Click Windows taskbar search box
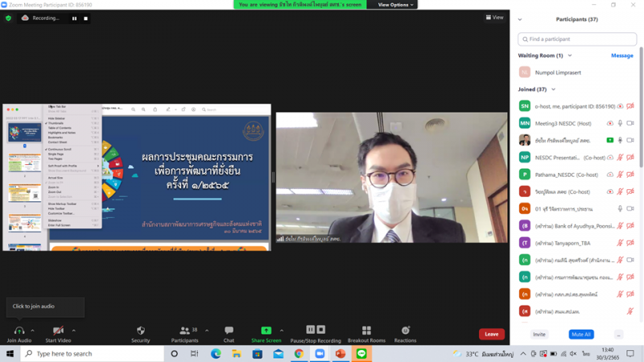This screenshot has height=362, width=644. click(93, 353)
